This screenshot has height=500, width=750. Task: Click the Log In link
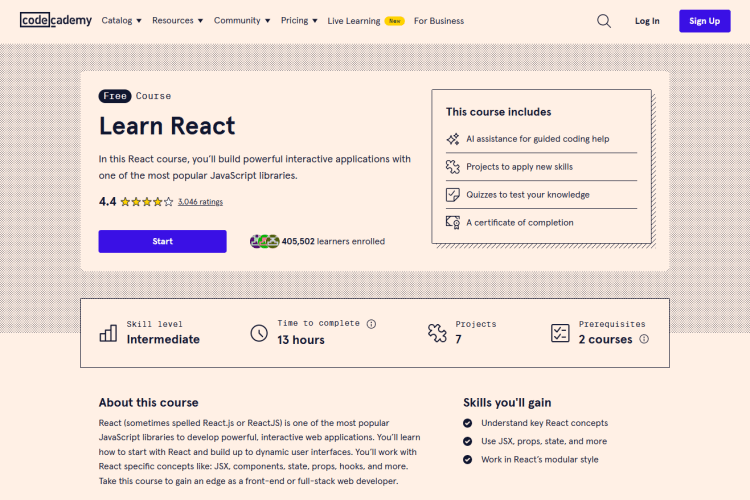tap(647, 21)
